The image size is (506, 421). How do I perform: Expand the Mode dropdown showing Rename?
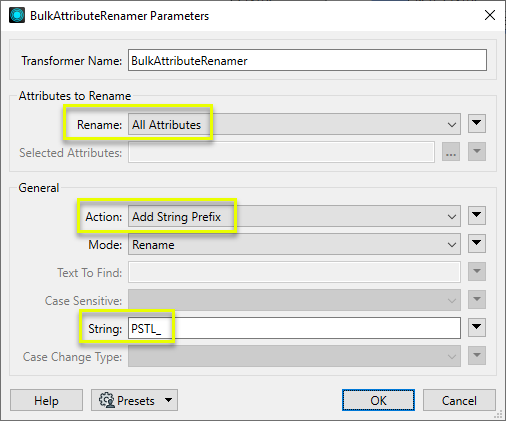(294, 244)
